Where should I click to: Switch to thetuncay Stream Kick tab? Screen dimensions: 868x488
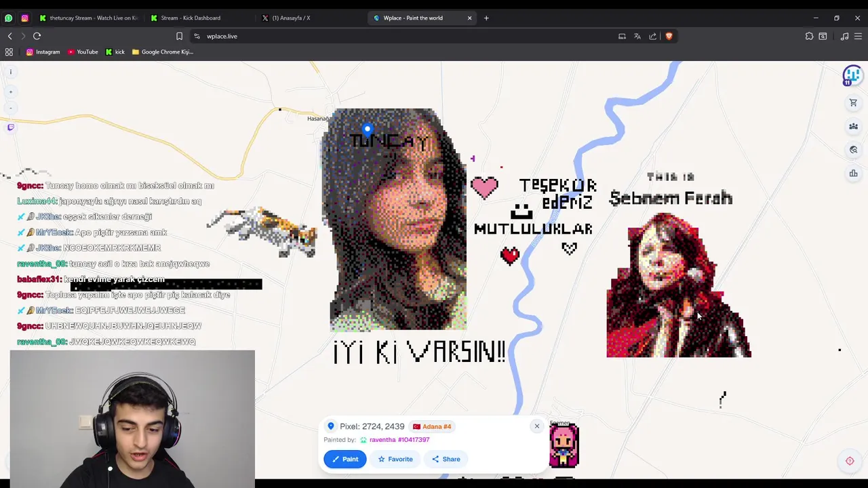pyautogui.click(x=88, y=18)
